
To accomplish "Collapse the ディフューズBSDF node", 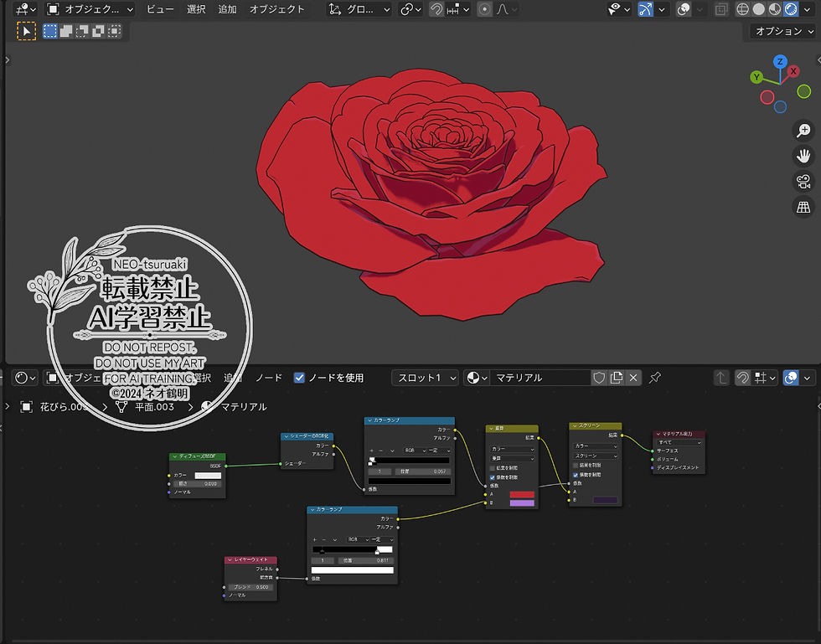I will 174,456.
